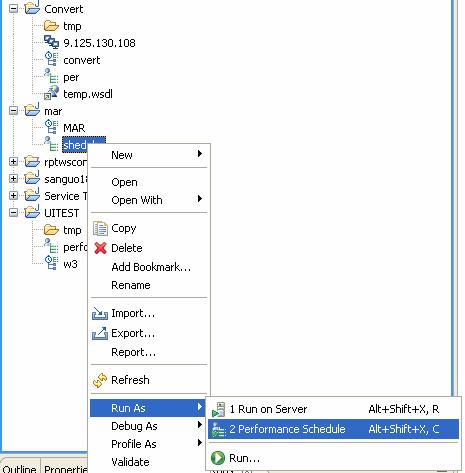Click the Refresh arrows icon
This screenshot has width=465, height=473.
tap(100, 380)
